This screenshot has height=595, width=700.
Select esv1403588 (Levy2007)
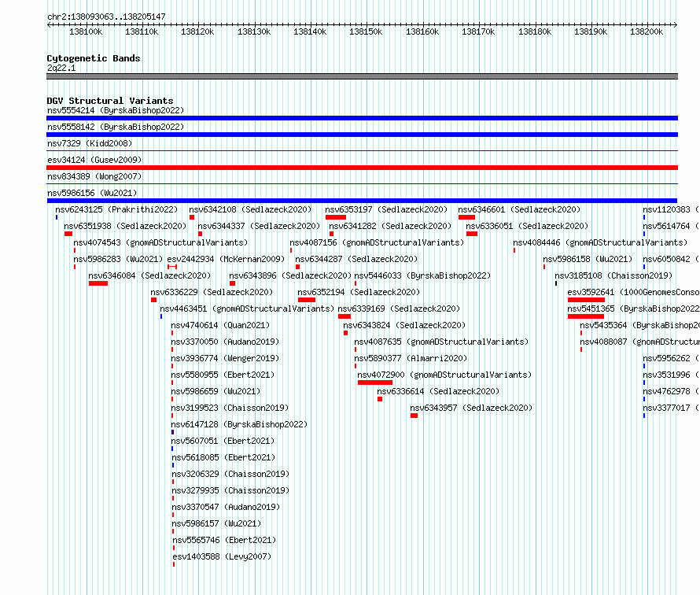[x=223, y=556]
